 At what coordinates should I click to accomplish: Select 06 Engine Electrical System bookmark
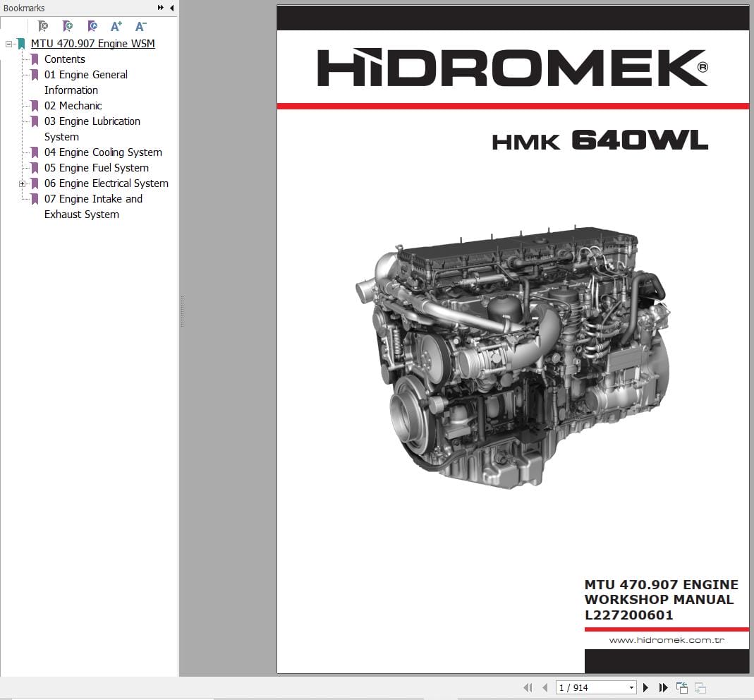point(107,183)
